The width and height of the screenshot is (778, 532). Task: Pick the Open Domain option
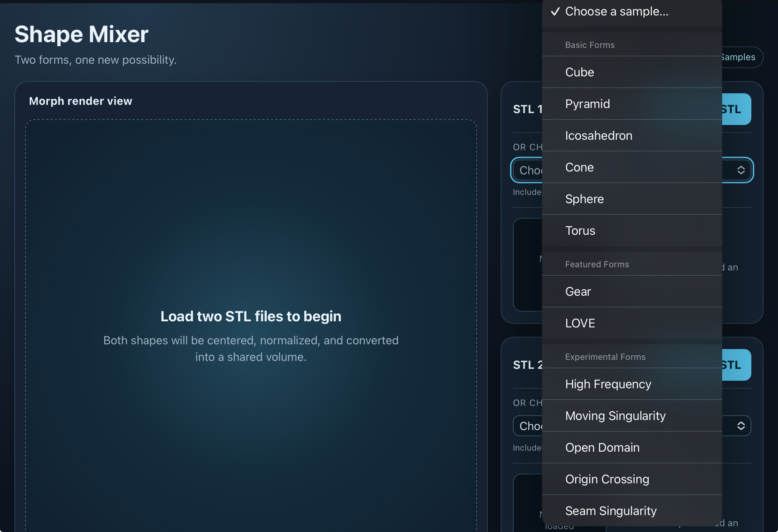tap(632, 447)
